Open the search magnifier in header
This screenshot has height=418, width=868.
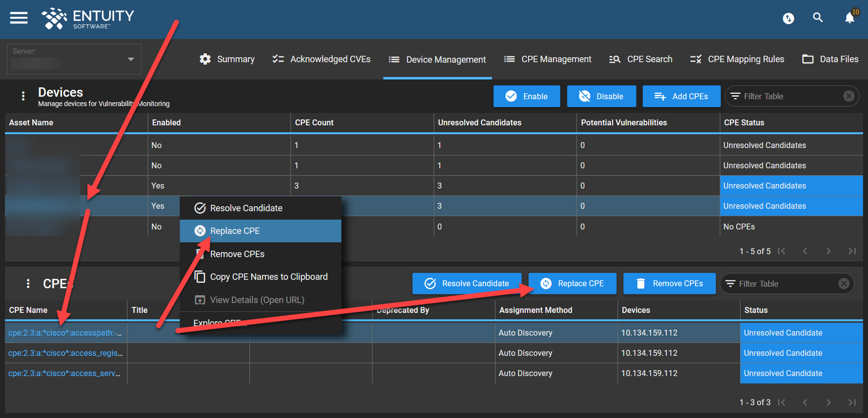(x=818, y=18)
